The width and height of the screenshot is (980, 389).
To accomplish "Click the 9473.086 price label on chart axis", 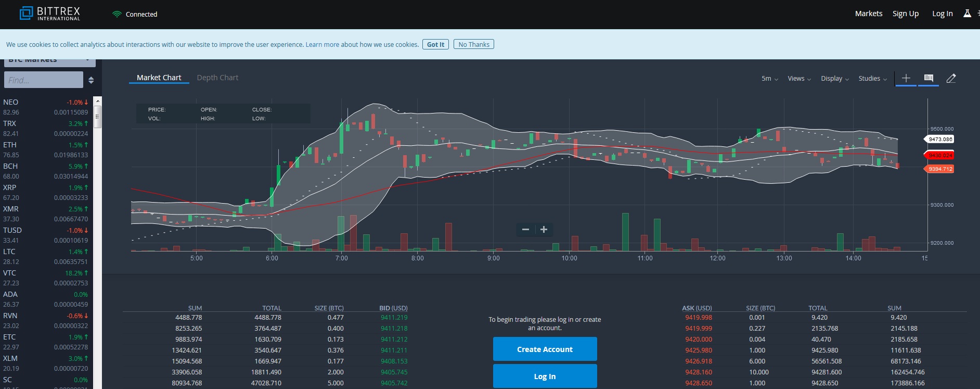I will [x=939, y=139].
